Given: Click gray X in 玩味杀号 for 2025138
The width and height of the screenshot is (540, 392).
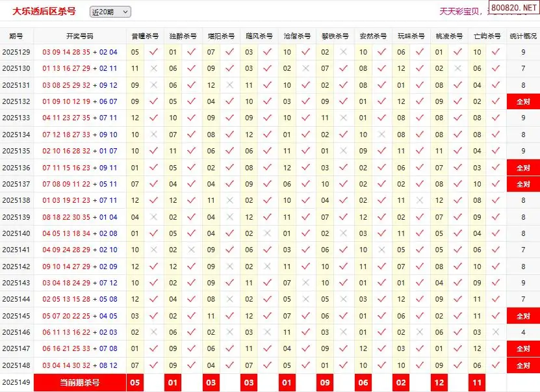Looking at the screenshot, I should pos(420,200).
